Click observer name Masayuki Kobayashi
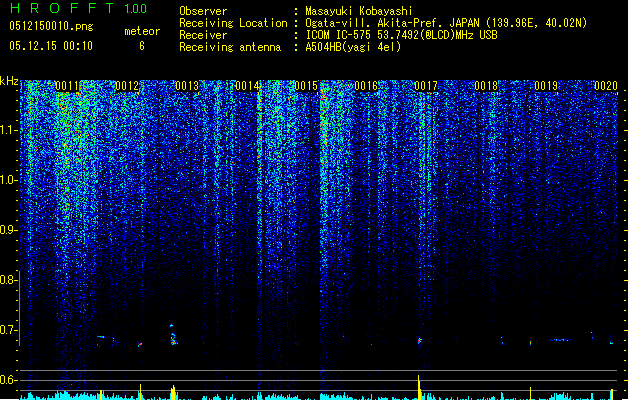 [359, 11]
